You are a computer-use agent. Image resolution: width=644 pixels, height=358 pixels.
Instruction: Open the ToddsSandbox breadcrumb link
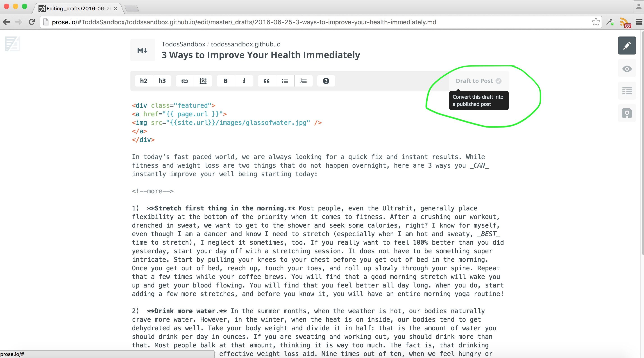tap(183, 44)
